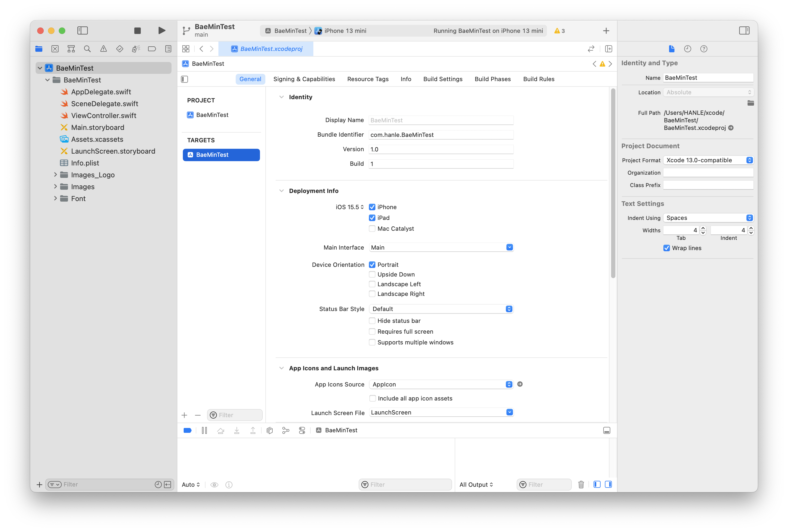The image size is (788, 532).
Task: Open the Status Bar Style dropdown
Action: pos(441,309)
